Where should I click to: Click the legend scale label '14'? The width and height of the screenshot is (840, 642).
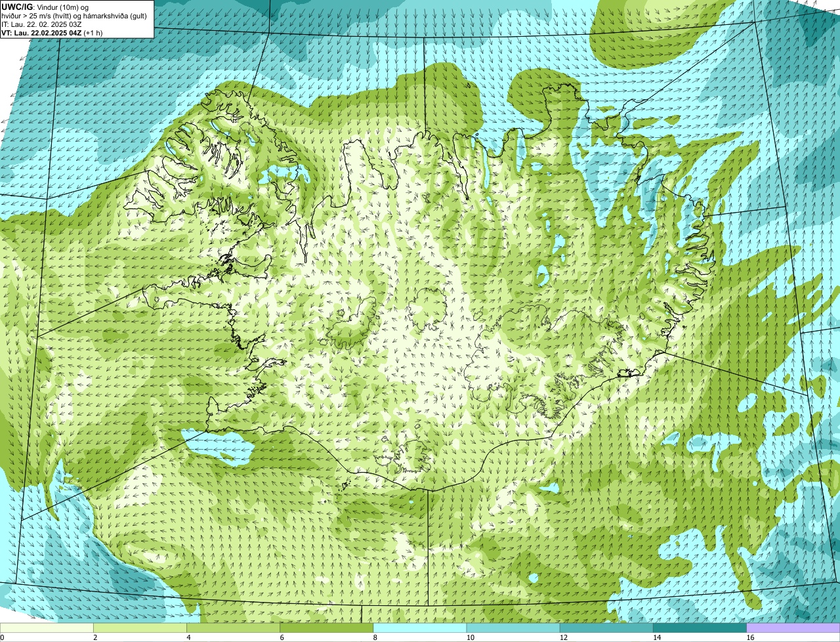pos(657,637)
